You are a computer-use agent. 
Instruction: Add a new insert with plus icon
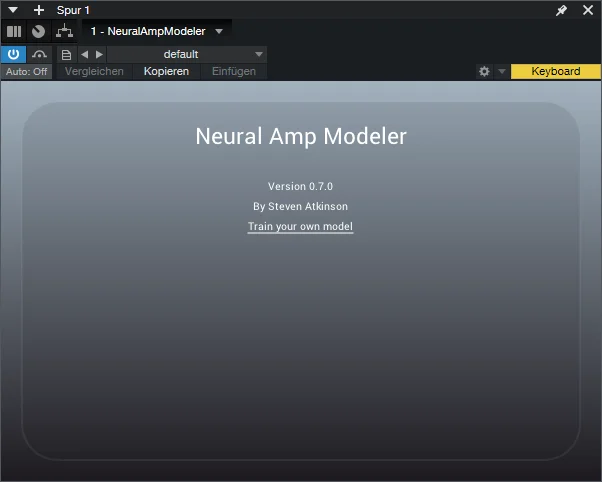click(39, 10)
